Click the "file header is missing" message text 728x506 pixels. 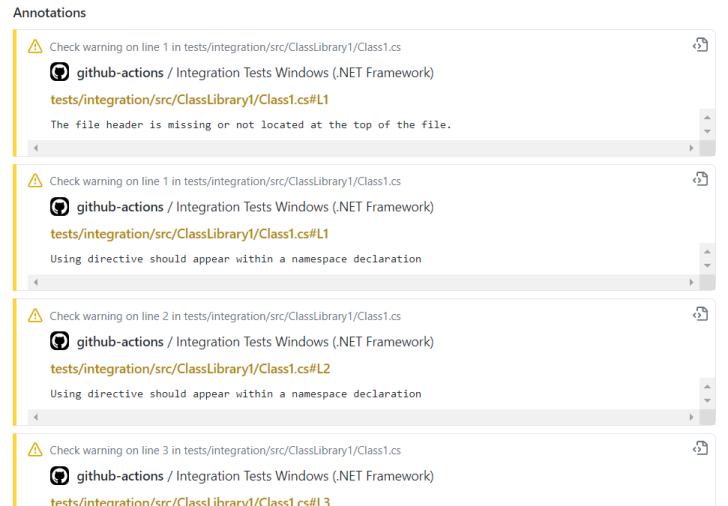251,125
